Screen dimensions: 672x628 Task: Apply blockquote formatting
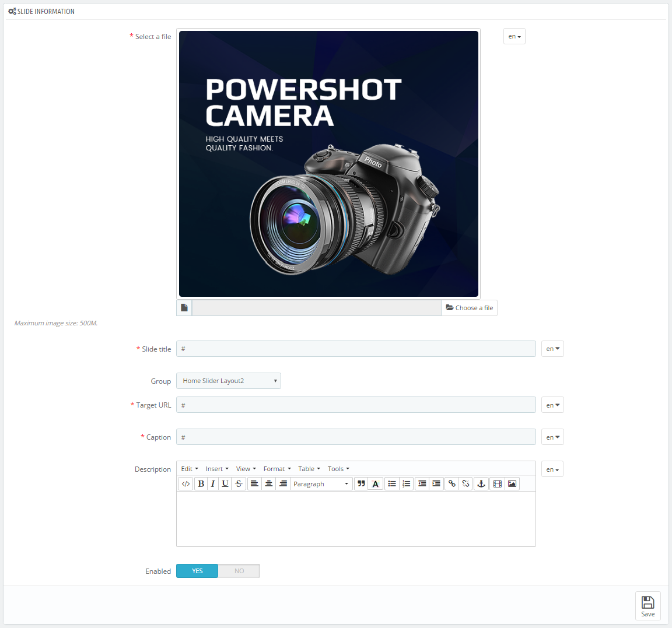tap(361, 483)
